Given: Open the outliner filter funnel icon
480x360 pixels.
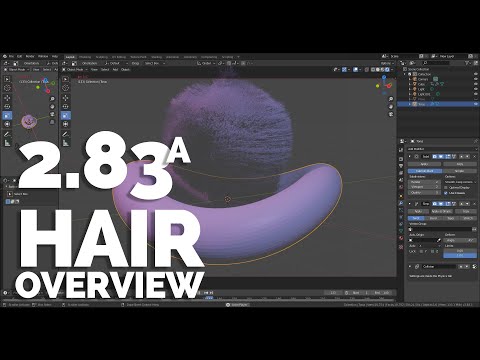Looking at the screenshot, I should pyautogui.click(x=468, y=63).
